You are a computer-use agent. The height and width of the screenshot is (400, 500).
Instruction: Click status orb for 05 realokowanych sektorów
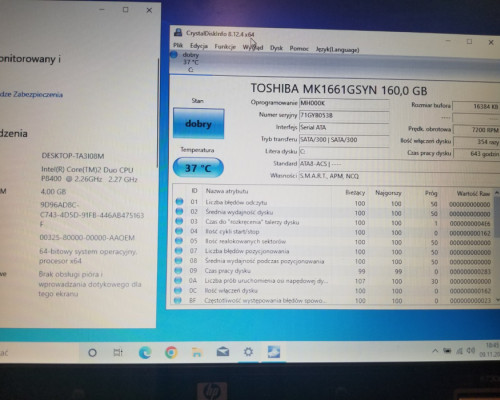click(x=179, y=240)
